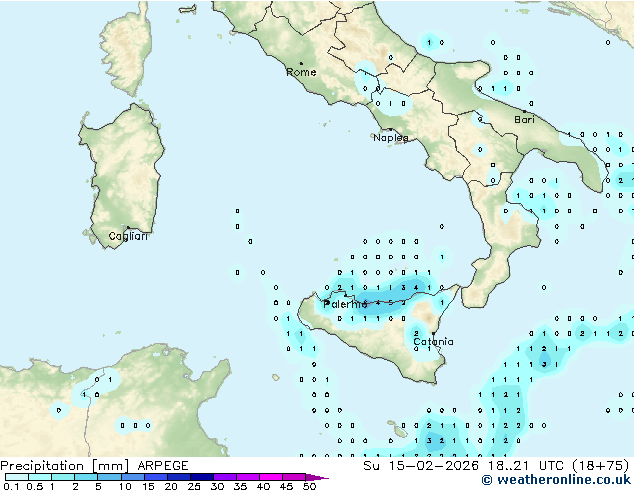Image resolution: width=634 pixels, height=490 pixels.
Task: Click the magenta 40 mm legend box
Action: [x=271, y=477]
